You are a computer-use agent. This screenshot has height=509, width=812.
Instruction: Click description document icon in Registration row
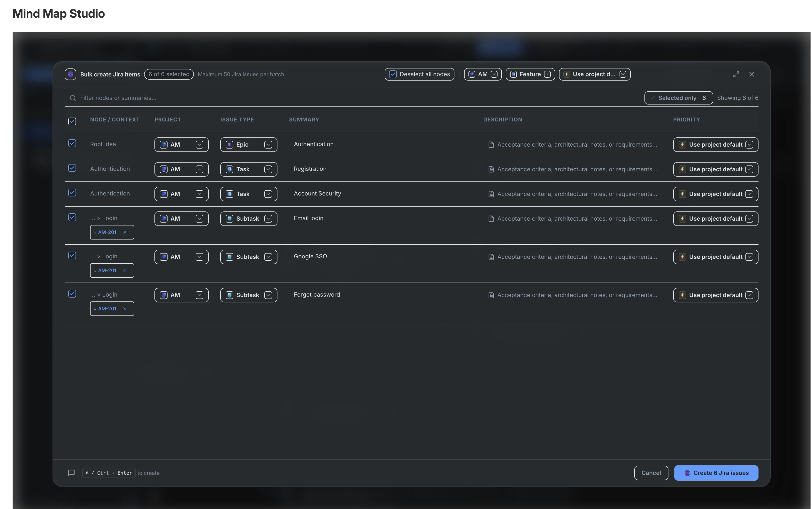click(x=491, y=169)
